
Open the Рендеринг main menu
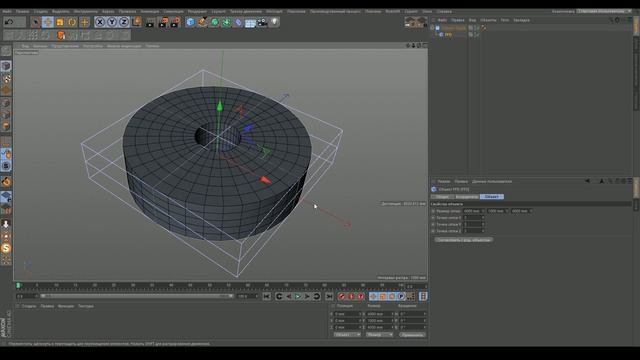tap(197, 11)
